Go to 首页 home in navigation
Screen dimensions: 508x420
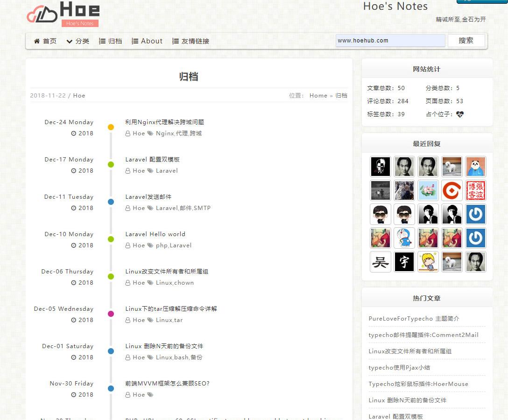point(45,41)
